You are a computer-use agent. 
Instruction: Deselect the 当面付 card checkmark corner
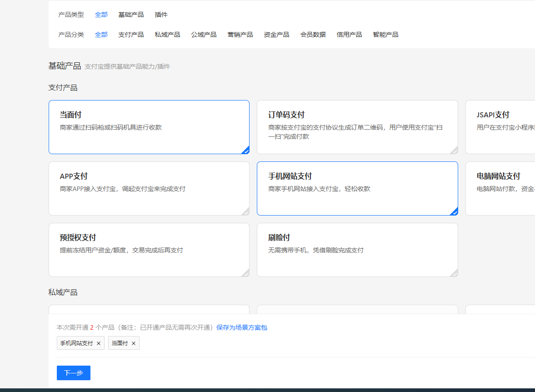point(245,150)
